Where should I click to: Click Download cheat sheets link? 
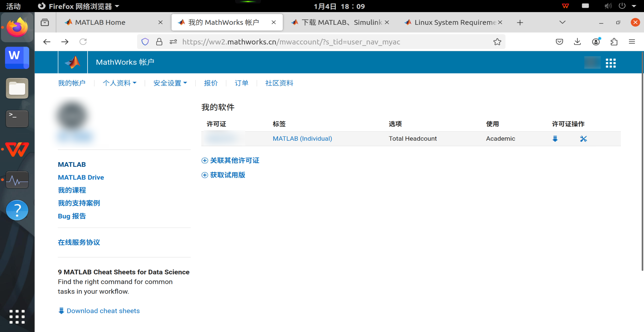pyautogui.click(x=103, y=311)
